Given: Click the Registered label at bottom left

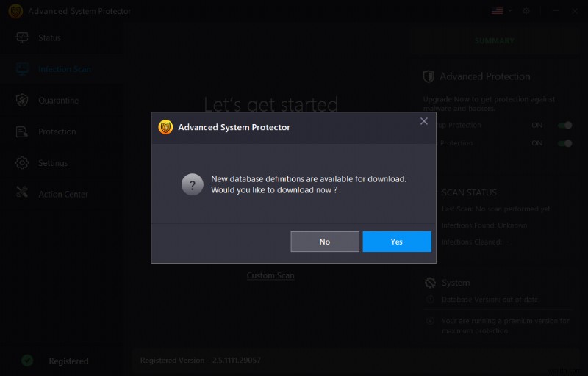Looking at the screenshot, I should coord(68,361).
